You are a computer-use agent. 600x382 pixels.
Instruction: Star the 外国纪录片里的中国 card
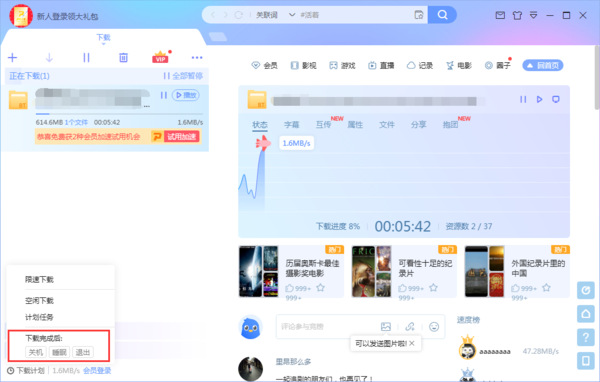(546, 287)
